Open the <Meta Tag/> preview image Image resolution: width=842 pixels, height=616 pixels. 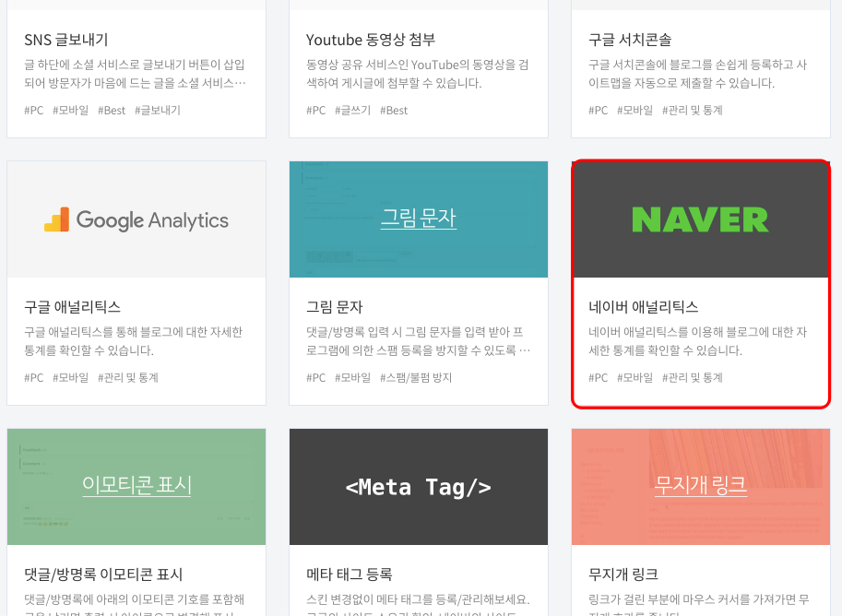[418, 487]
